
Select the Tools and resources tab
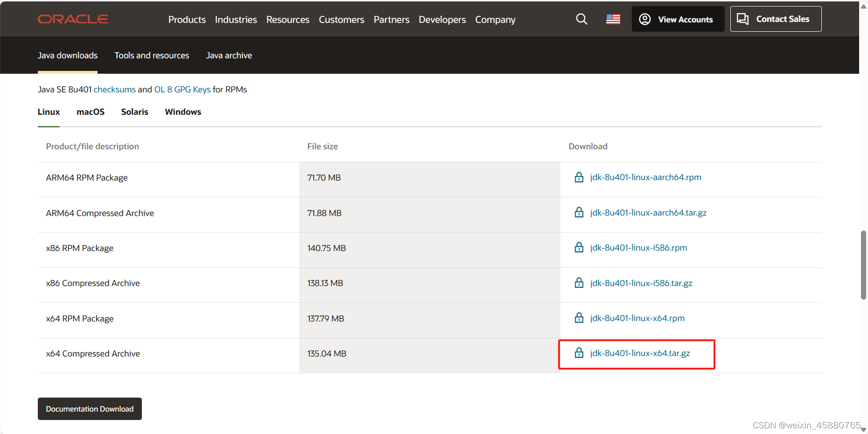point(152,56)
